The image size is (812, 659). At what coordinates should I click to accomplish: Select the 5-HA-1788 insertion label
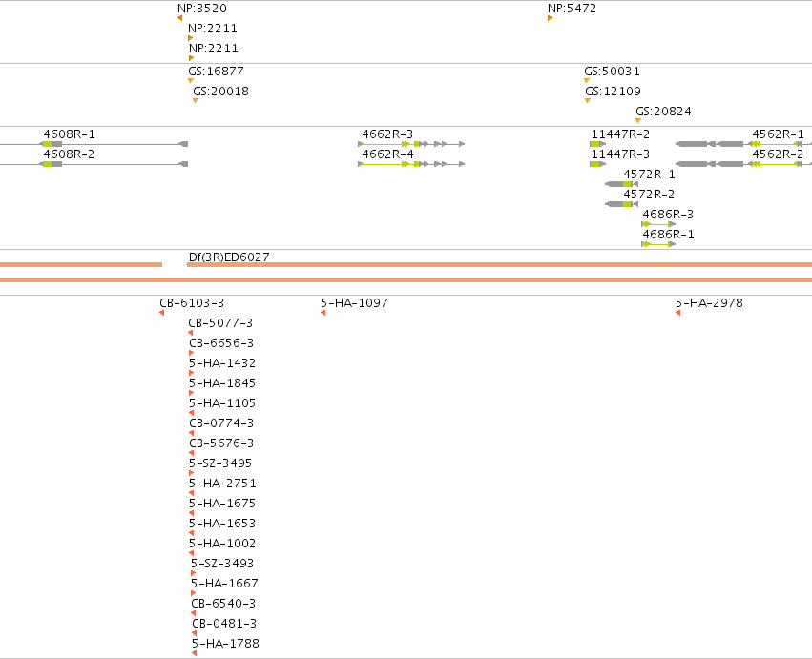pyautogui.click(x=225, y=644)
